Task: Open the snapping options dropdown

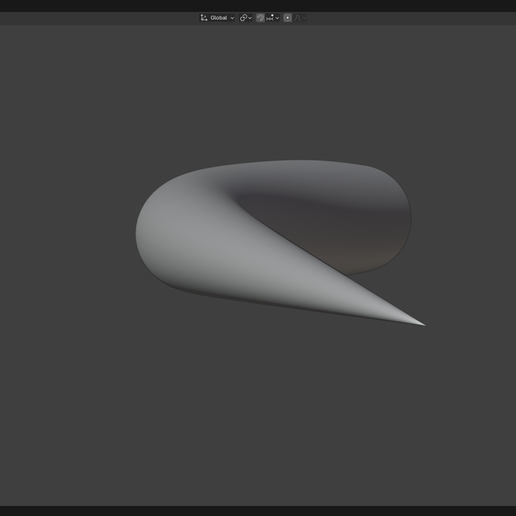Action: (273, 18)
